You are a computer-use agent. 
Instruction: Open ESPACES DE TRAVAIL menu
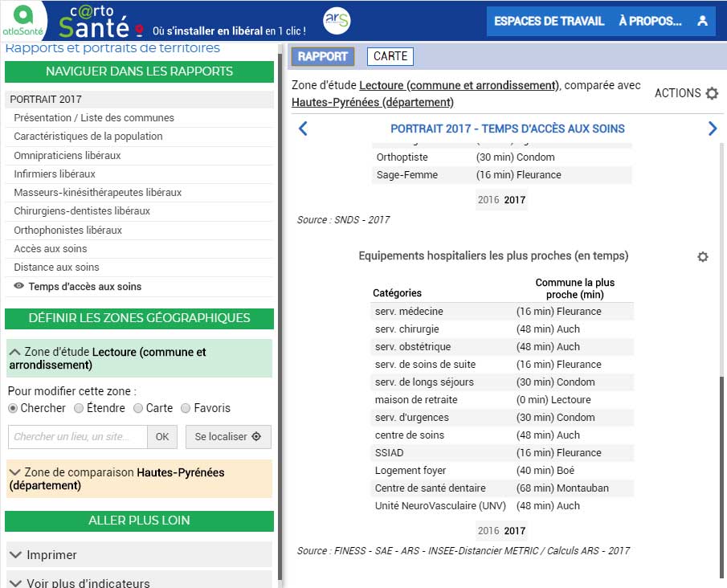(x=549, y=22)
